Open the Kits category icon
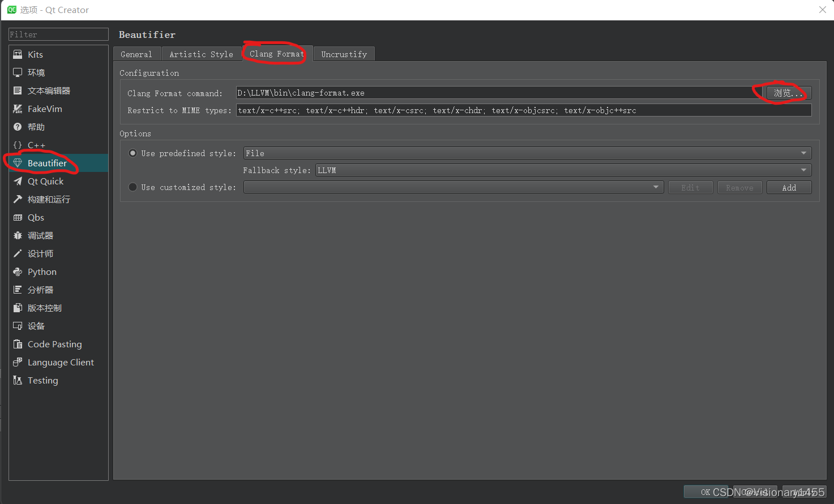The image size is (834, 504). coord(18,54)
